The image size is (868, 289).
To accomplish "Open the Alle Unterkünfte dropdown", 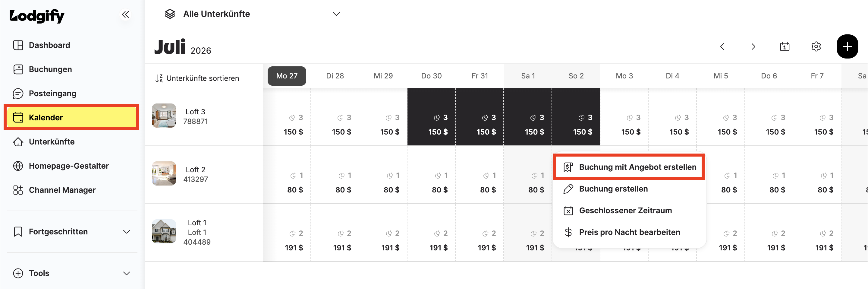I will (x=252, y=14).
